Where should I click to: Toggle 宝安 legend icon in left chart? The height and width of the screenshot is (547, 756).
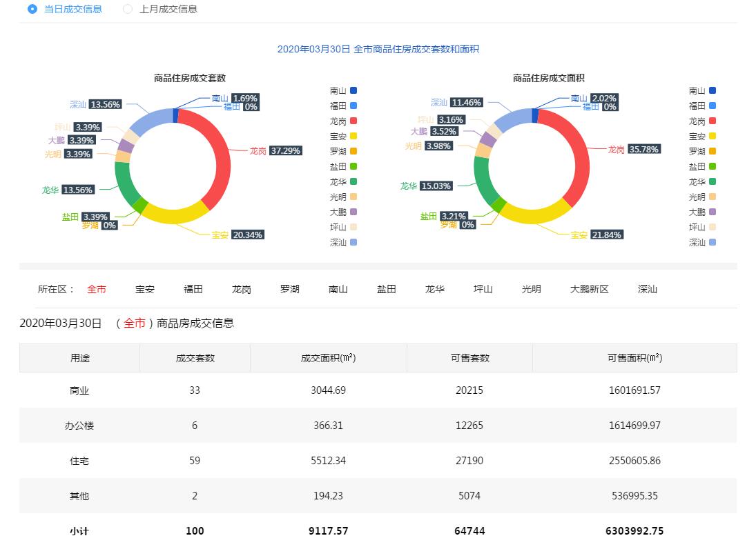(353, 136)
